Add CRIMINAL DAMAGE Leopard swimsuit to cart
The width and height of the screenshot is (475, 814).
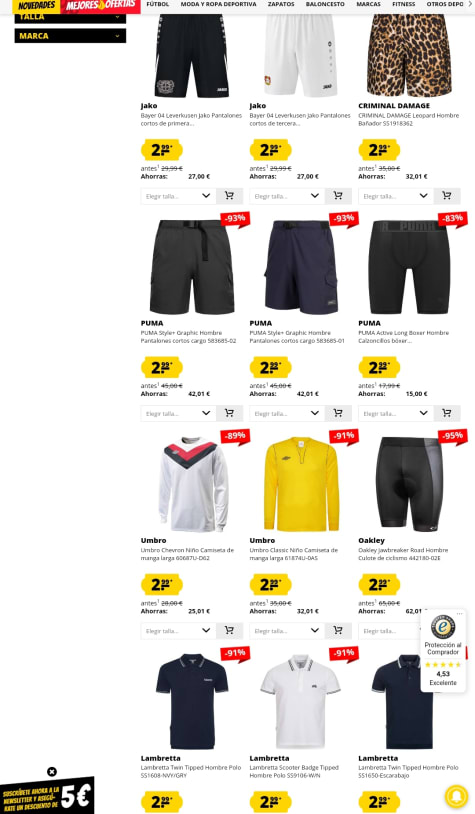tap(447, 196)
